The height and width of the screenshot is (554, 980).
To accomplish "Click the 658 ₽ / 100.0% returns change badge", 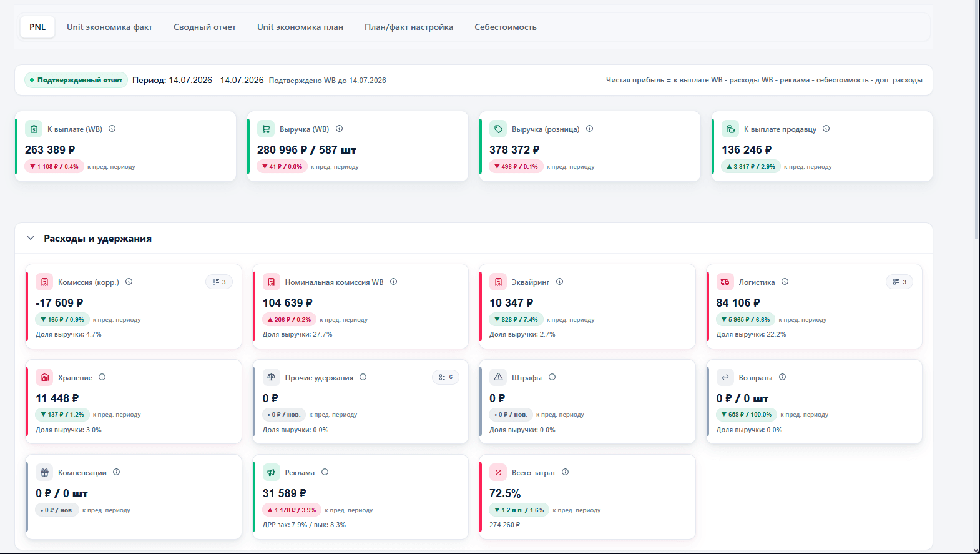I will click(x=747, y=415).
